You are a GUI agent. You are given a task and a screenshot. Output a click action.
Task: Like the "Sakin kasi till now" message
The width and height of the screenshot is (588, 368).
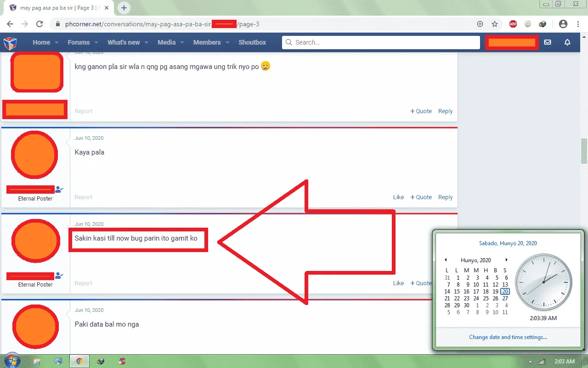tap(398, 283)
